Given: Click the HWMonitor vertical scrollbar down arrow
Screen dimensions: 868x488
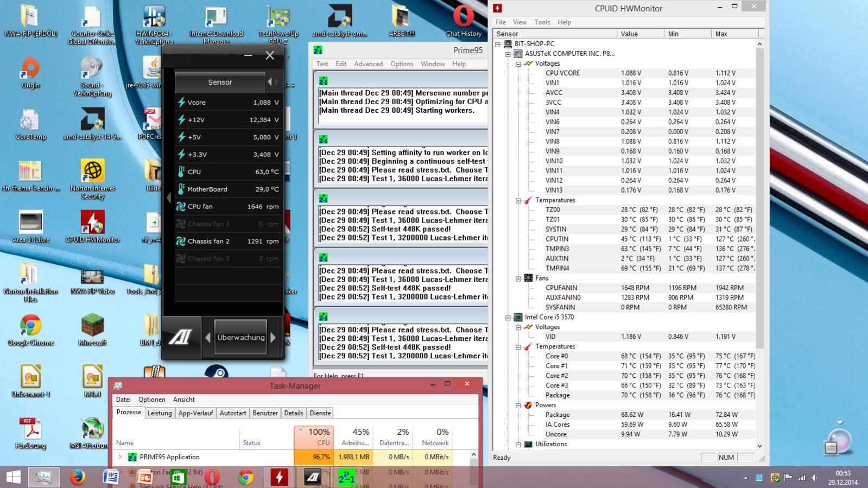Looking at the screenshot, I should [759, 446].
